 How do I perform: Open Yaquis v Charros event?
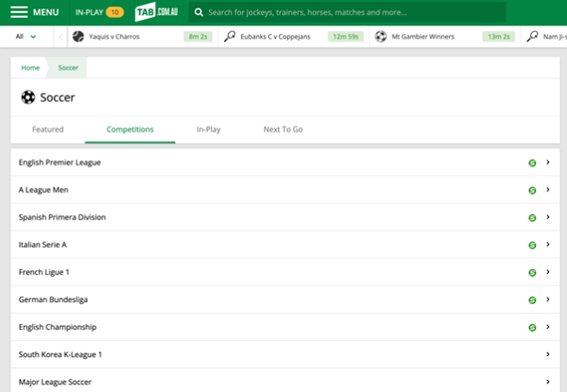(x=143, y=37)
